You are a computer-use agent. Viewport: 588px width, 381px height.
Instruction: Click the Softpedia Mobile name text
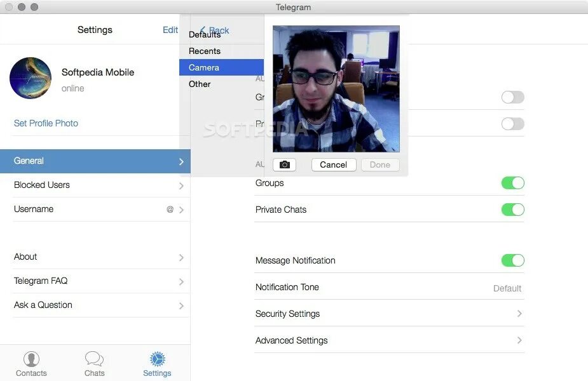pos(98,72)
